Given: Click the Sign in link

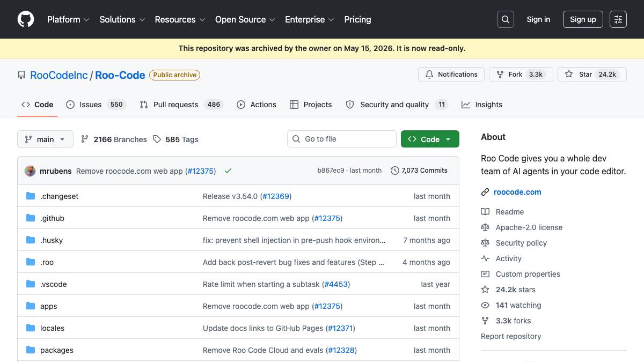Looking at the screenshot, I should coord(538,19).
